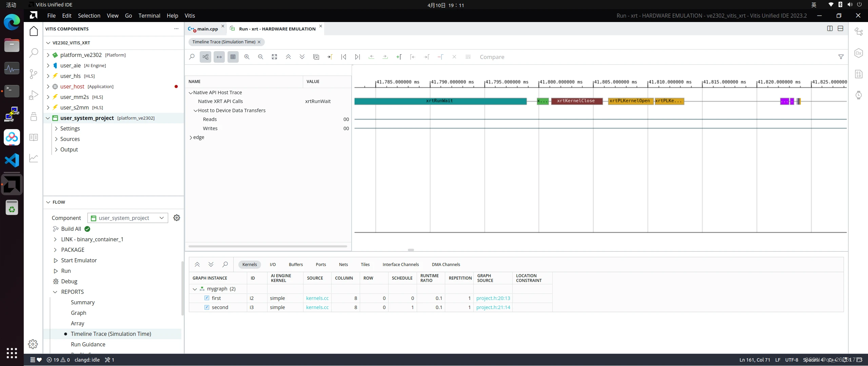
Task: Click Run in the Flow panel
Action: tap(66, 271)
